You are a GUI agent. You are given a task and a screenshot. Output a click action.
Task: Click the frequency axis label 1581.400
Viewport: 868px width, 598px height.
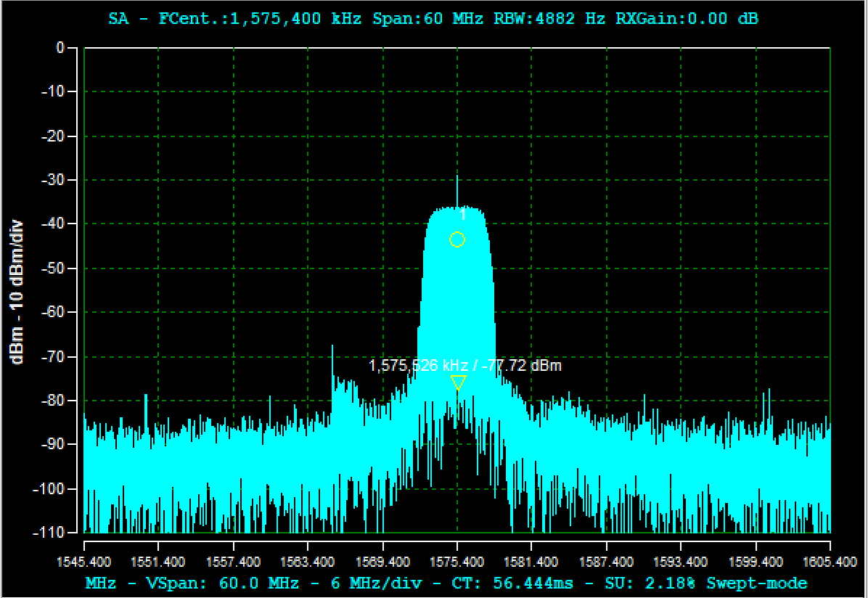coord(531,562)
